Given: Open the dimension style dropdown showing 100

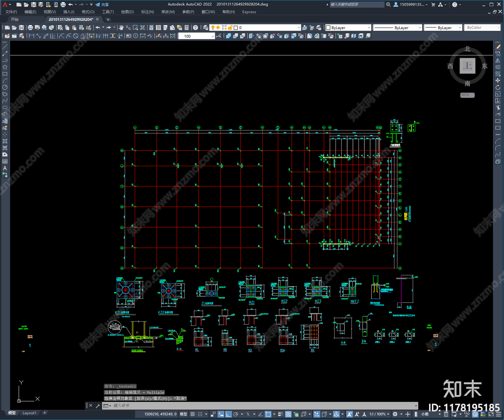Looking at the screenshot, I should click(196, 36).
